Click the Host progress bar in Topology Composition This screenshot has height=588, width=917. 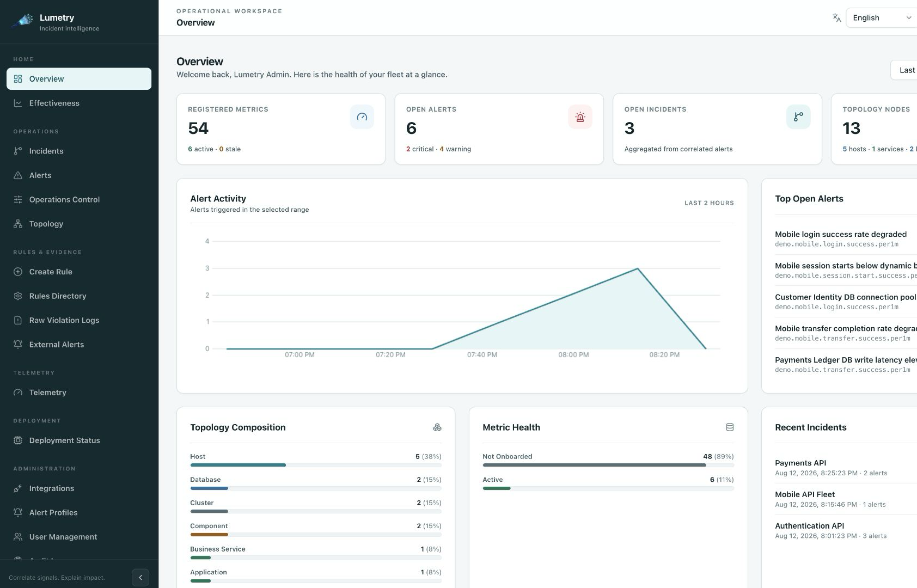316,465
